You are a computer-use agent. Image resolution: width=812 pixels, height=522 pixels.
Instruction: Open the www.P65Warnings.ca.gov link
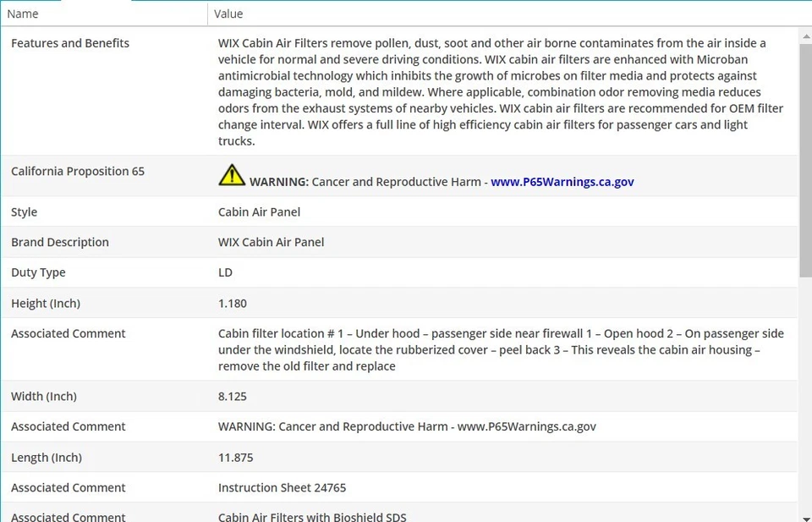[562, 182]
